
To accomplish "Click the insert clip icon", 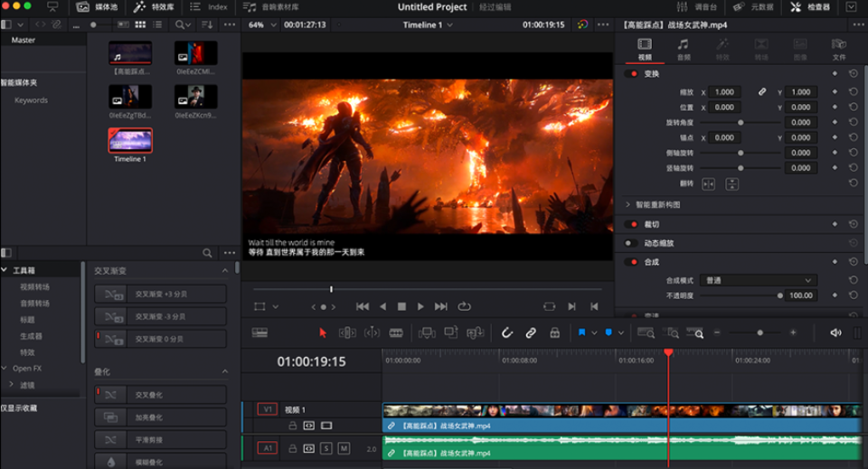I will coord(427,333).
